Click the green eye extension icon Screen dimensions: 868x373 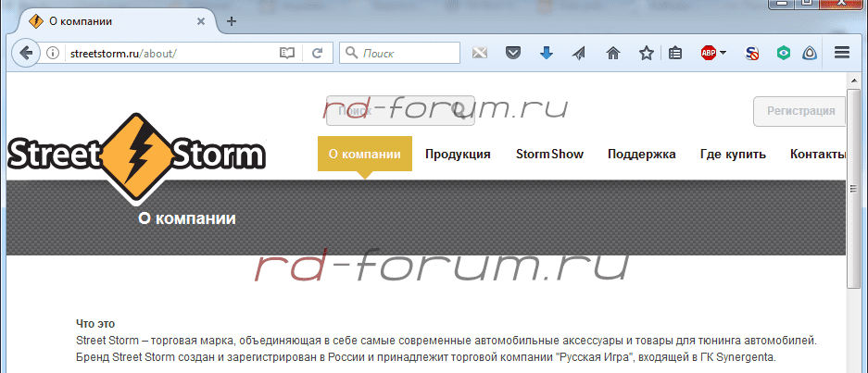click(x=784, y=53)
